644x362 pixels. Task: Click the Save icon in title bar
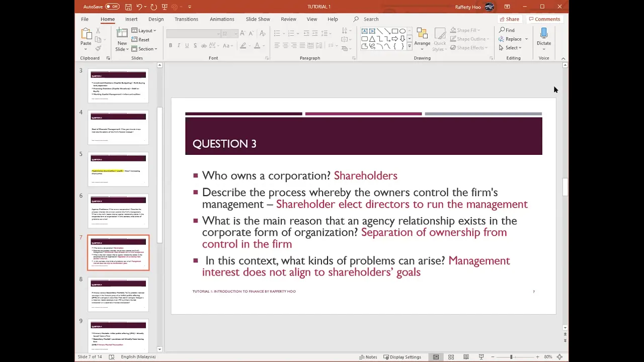[x=128, y=7]
